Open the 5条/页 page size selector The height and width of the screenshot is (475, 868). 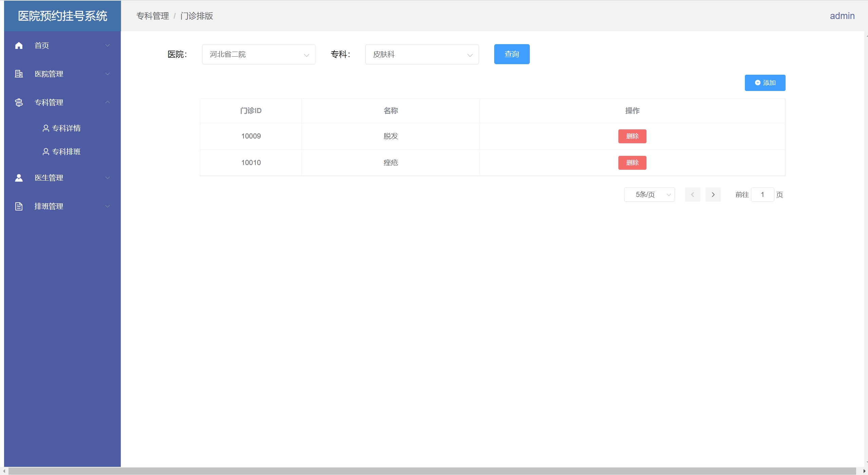coord(649,195)
